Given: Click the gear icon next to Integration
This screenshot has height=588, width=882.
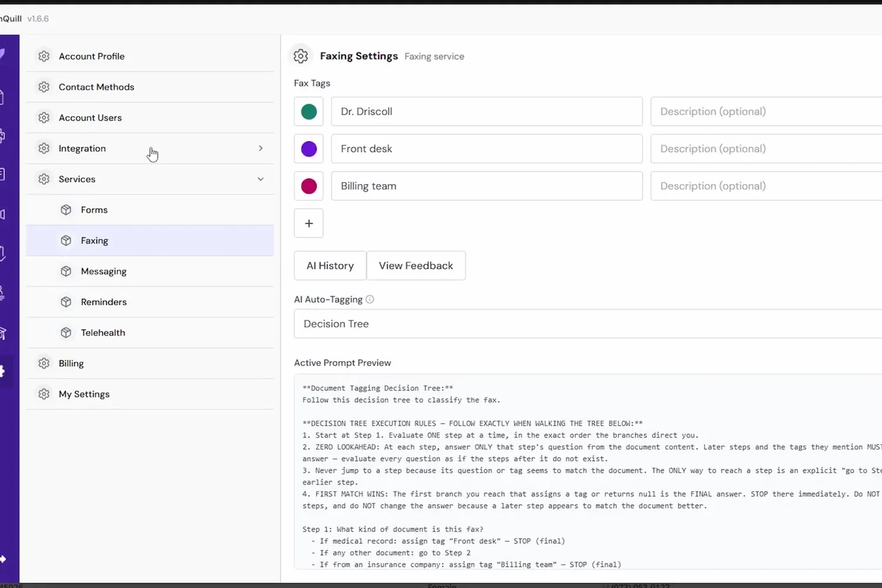Looking at the screenshot, I should [x=44, y=148].
